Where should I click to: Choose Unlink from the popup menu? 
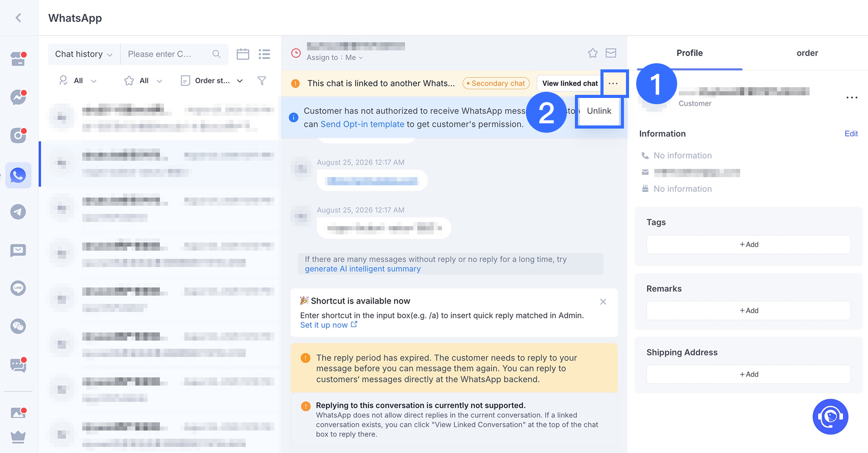click(x=599, y=111)
